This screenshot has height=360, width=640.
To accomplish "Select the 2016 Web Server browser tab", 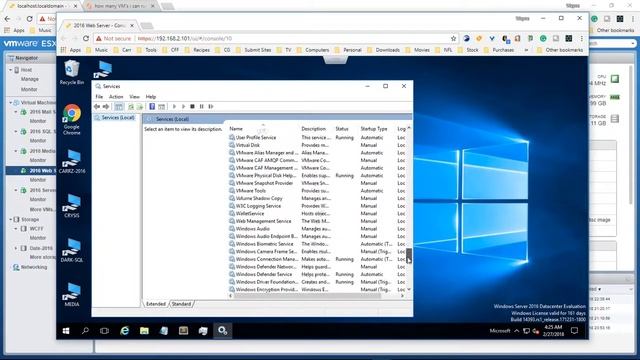I will [99, 25].
